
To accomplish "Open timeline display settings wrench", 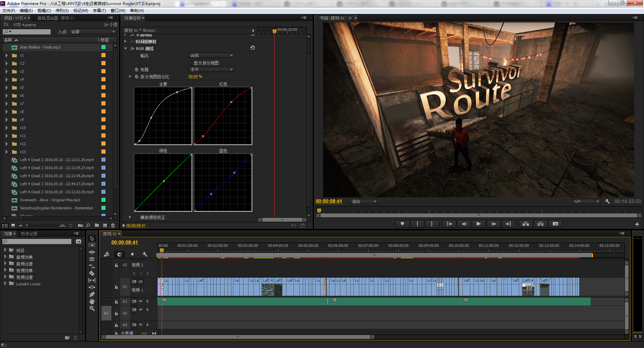I will coord(145,254).
